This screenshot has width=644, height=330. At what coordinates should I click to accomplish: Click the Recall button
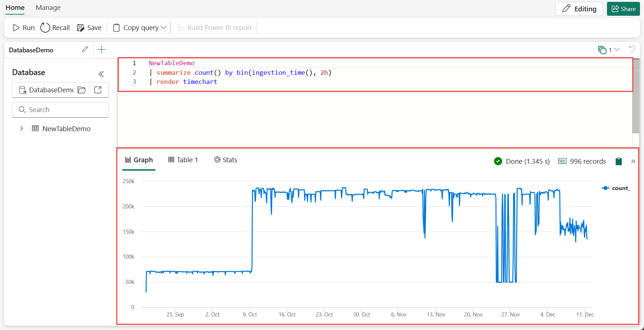pos(55,28)
